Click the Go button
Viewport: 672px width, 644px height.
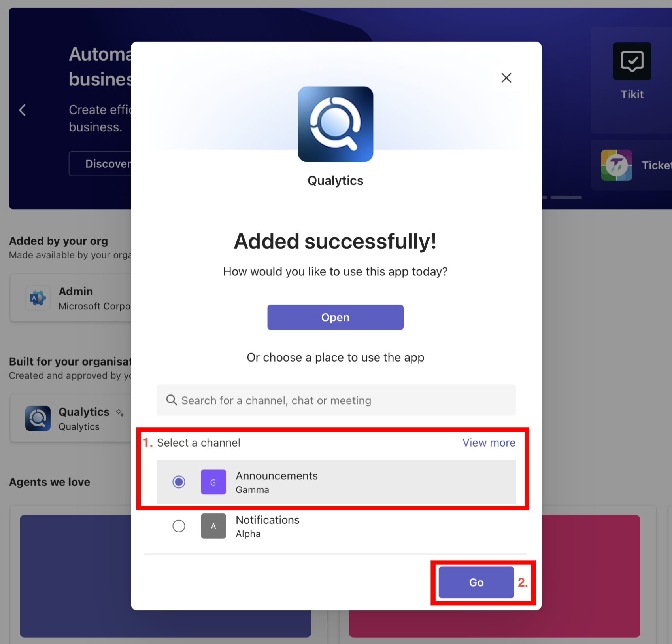point(476,582)
